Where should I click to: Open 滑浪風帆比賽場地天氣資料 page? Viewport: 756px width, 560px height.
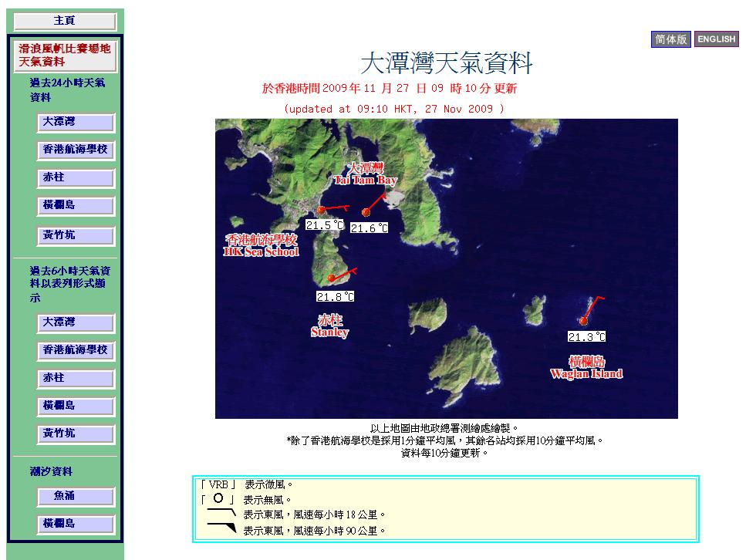[x=65, y=56]
